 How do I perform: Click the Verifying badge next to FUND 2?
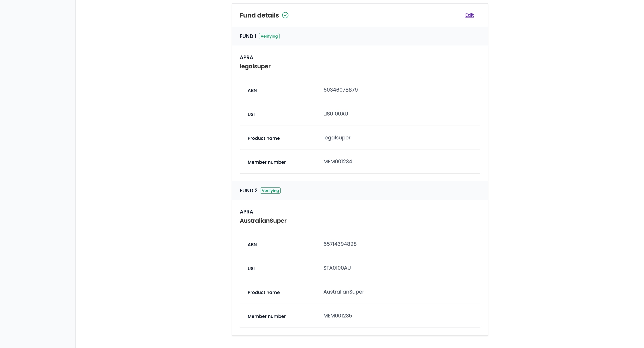pos(270,190)
